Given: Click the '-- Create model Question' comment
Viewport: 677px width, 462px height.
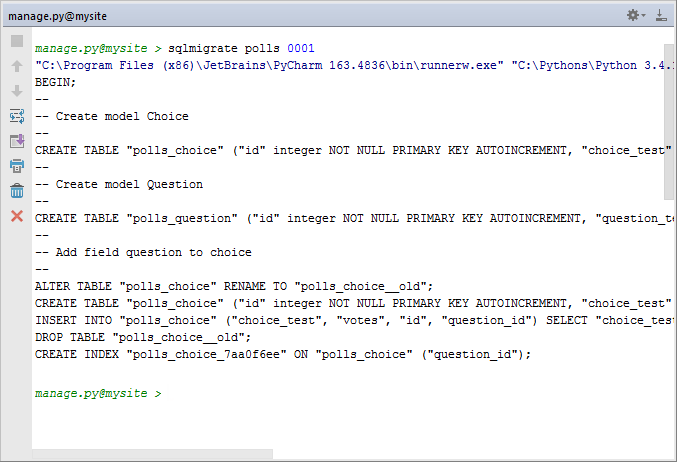Looking at the screenshot, I should [119, 184].
